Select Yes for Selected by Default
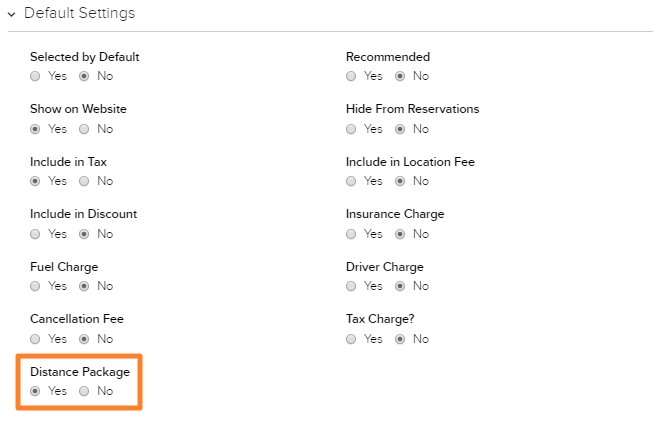 [x=35, y=76]
